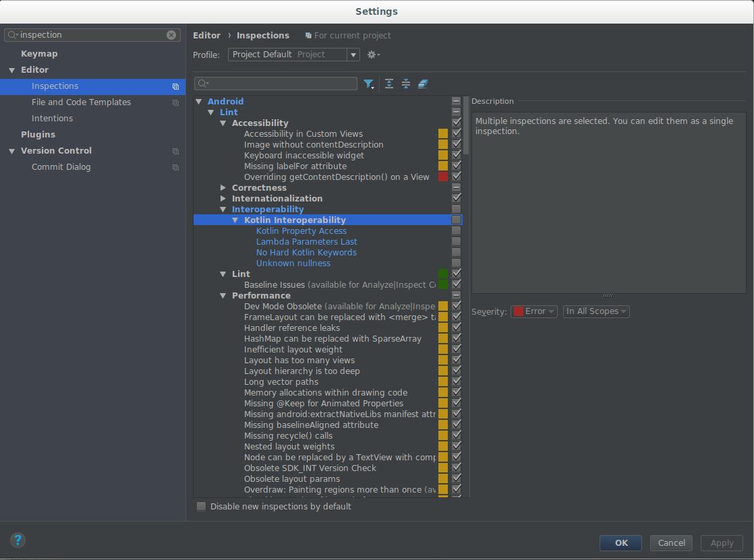Viewport: 754px width, 560px height.
Task: Collapse the Kotlin Interoperability node
Action: pyautogui.click(x=235, y=220)
